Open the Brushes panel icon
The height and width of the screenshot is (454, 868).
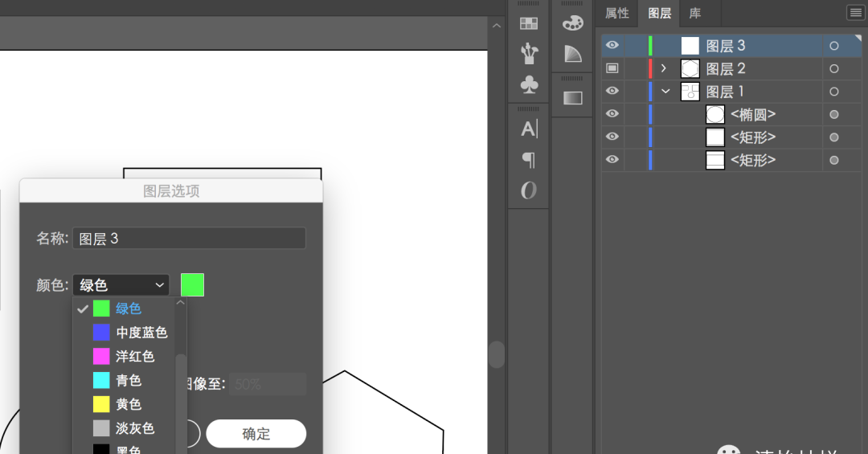529,54
